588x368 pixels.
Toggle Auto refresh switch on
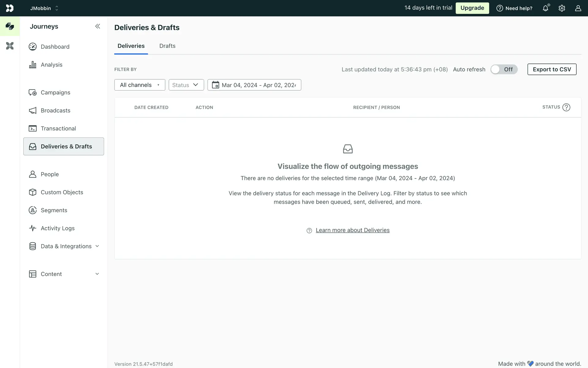(503, 69)
